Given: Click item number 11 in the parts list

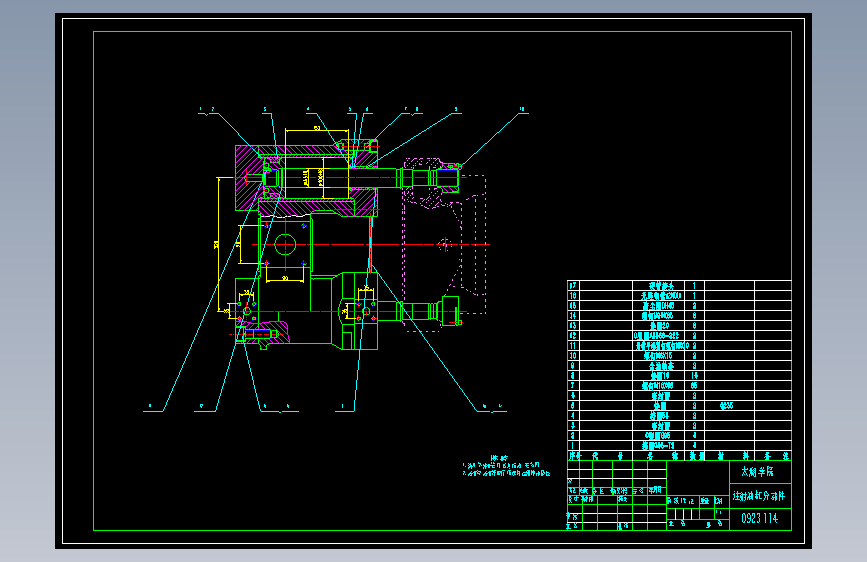Looking at the screenshot, I should click(x=573, y=346).
